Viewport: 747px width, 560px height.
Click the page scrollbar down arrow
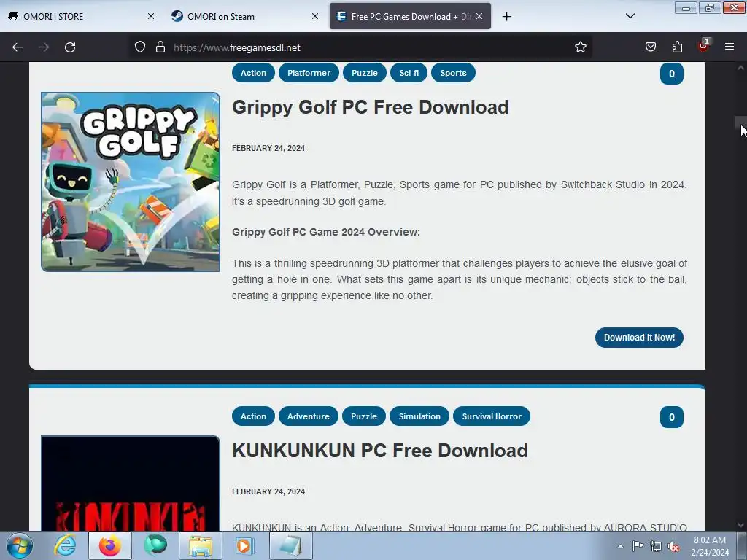pyautogui.click(x=741, y=525)
